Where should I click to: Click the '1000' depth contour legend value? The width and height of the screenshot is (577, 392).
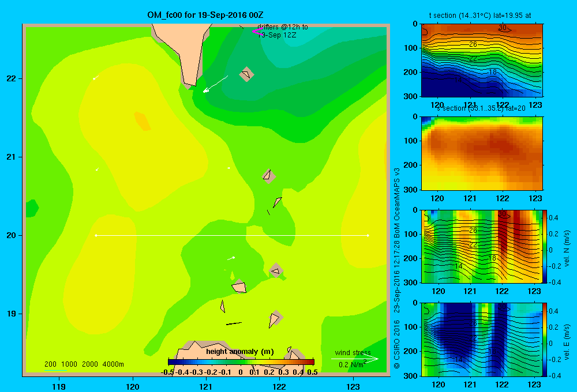(69, 364)
